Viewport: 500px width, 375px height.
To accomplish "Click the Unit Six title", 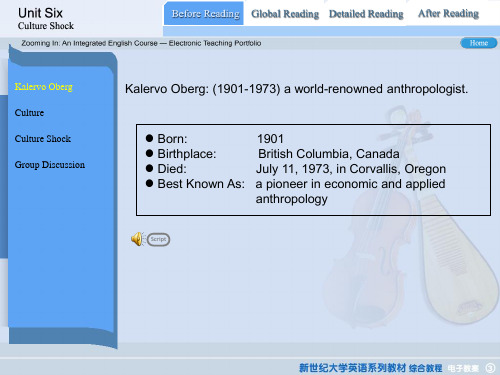I will click(40, 13).
